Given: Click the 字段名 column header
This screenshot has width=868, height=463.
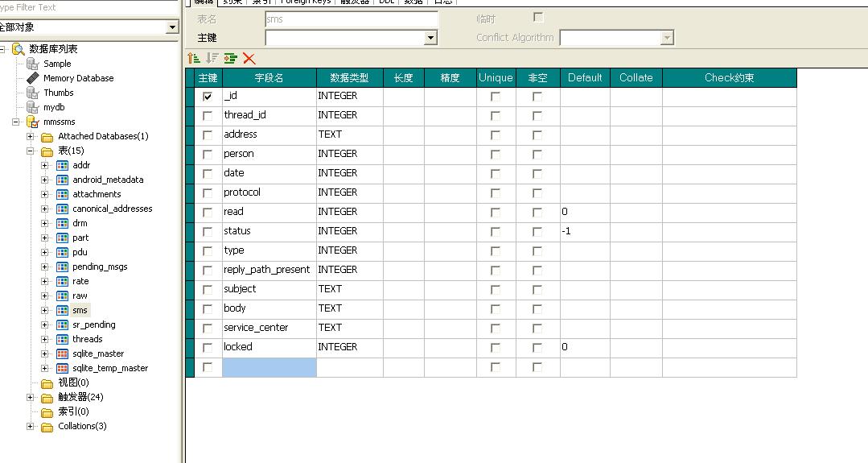Looking at the screenshot, I should [269, 78].
